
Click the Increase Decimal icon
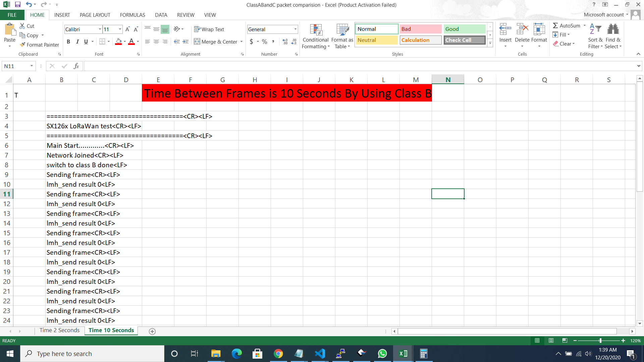(x=285, y=42)
